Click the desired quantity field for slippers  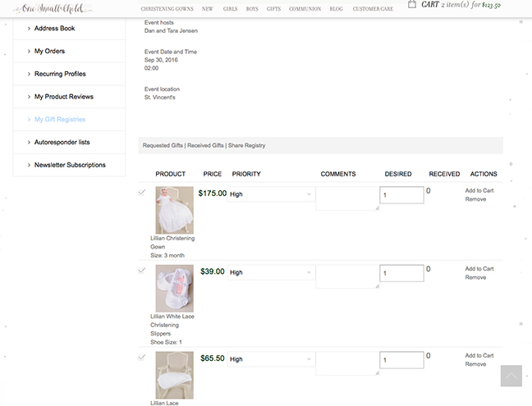tap(401, 273)
